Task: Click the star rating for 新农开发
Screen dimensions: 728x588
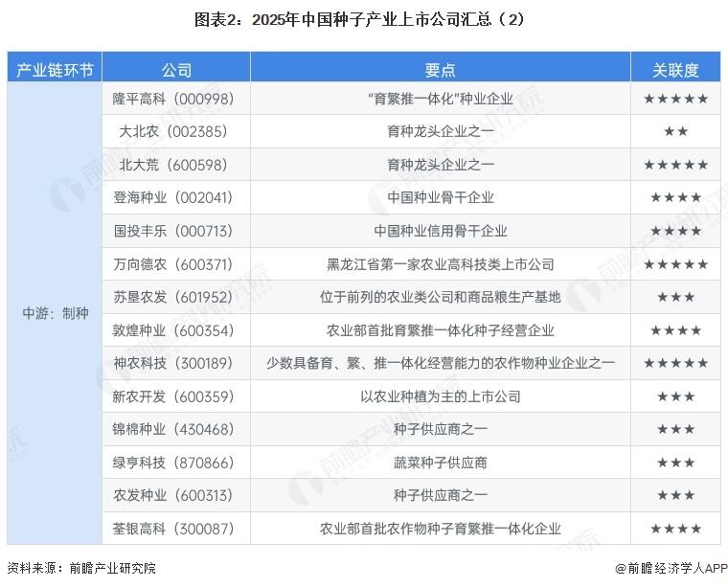Action: [x=675, y=396]
